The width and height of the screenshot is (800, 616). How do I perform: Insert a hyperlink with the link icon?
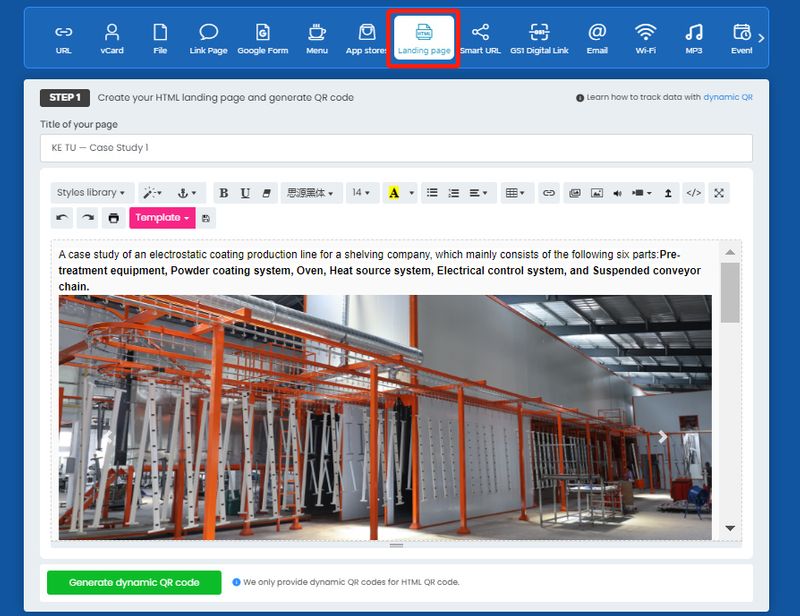(x=548, y=193)
